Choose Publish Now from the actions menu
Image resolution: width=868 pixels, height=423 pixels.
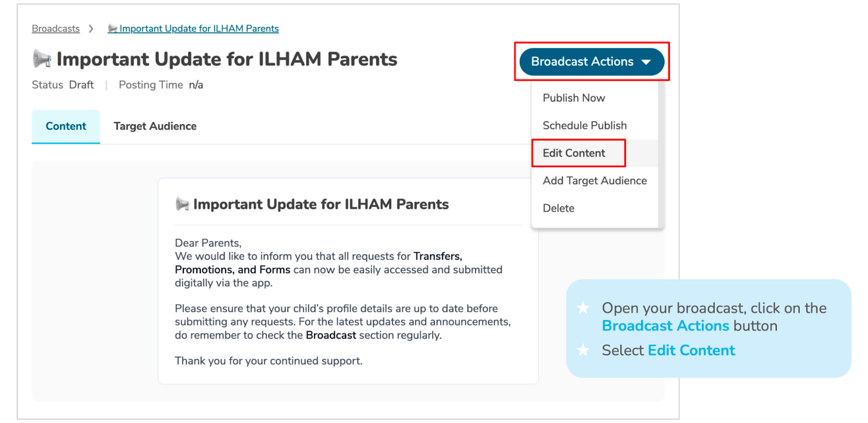(x=573, y=98)
